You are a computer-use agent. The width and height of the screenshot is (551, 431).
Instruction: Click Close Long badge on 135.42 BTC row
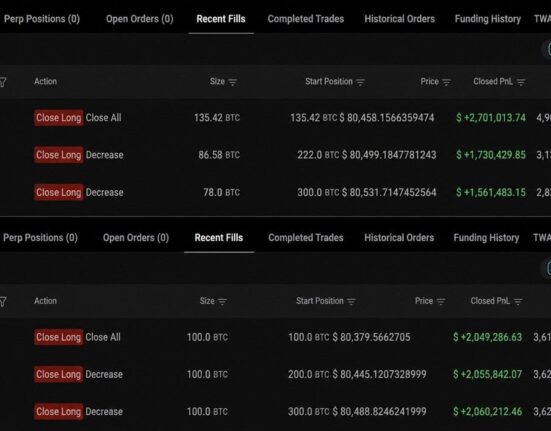[x=59, y=118]
